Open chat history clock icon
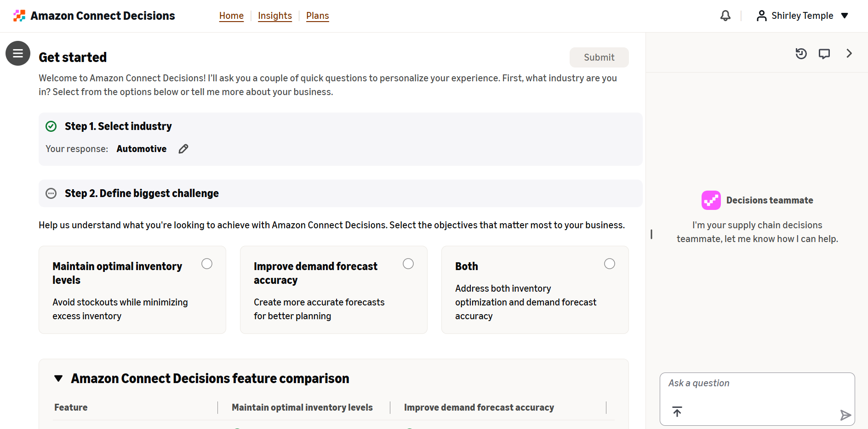This screenshot has height=429, width=868. (801, 53)
